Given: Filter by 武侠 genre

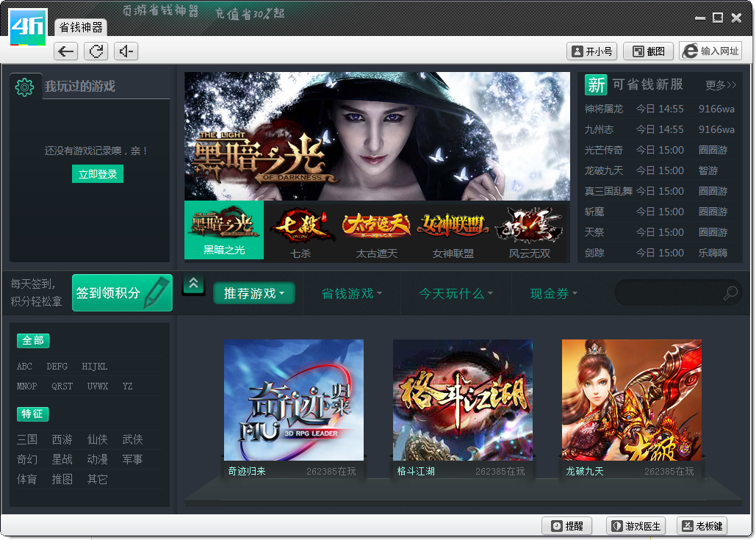Looking at the screenshot, I should [132, 439].
